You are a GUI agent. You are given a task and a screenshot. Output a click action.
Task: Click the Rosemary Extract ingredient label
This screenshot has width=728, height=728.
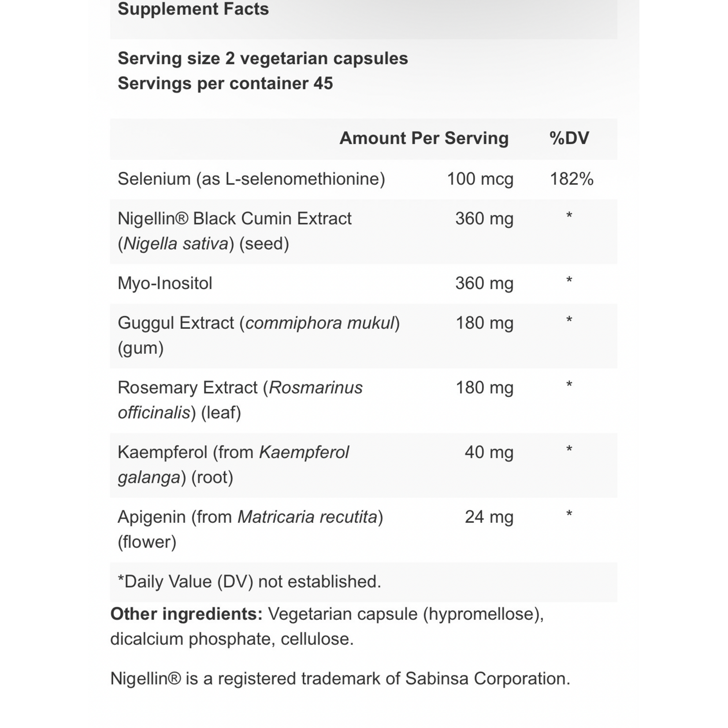coord(240,400)
